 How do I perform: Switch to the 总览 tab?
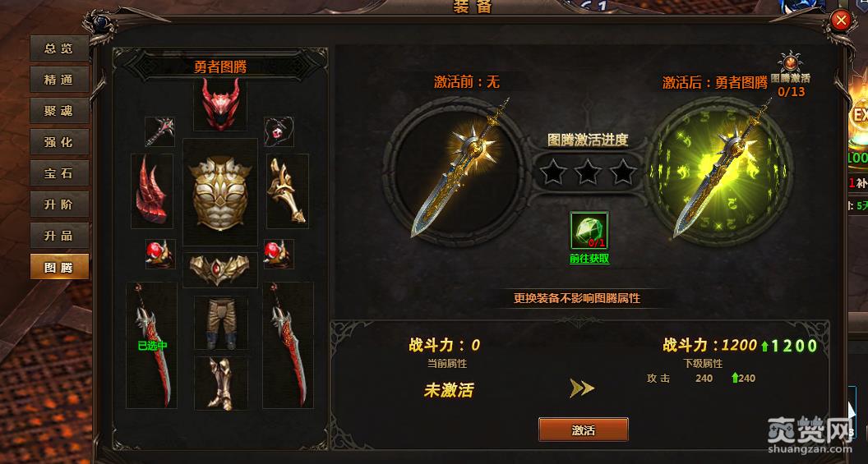tap(59, 48)
